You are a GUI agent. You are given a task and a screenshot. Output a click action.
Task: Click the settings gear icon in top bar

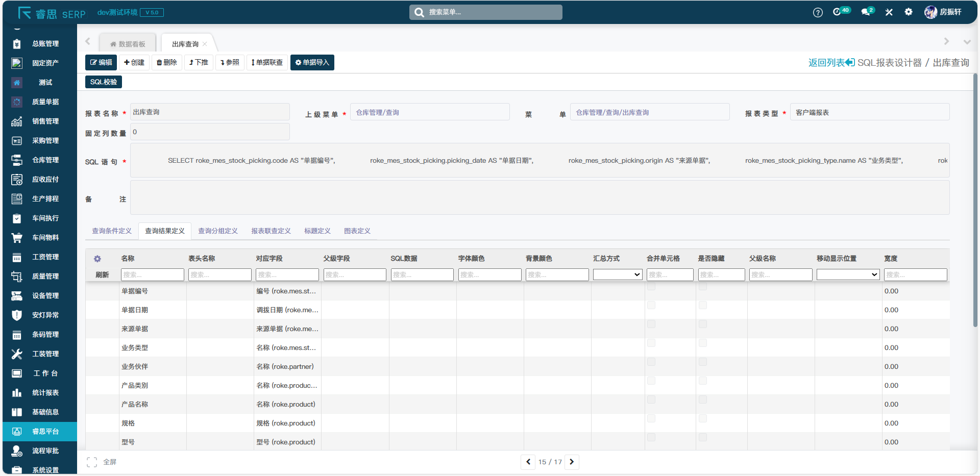coord(909,12)
